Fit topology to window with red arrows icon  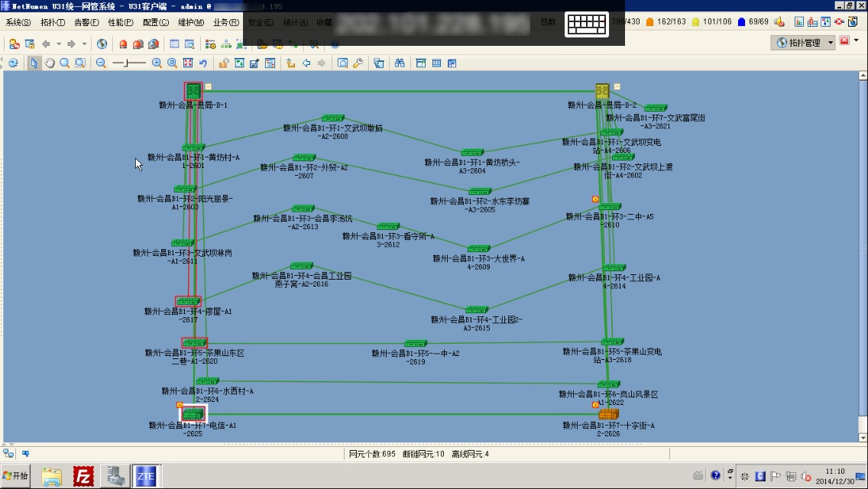188,63
